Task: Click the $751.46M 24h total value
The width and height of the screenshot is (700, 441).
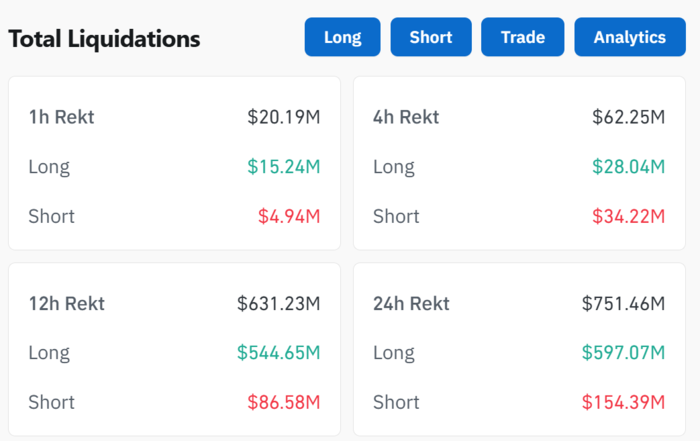Action: [x=623, y=303]
